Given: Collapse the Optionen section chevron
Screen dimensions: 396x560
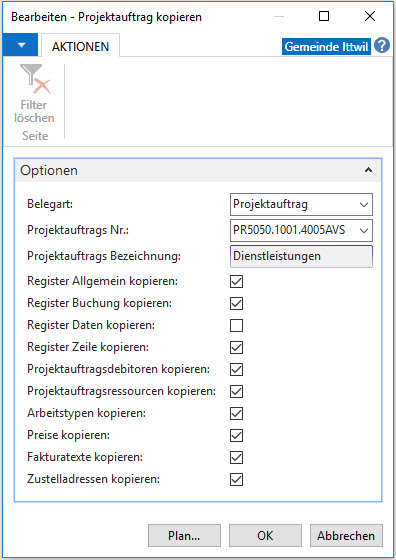Looking at the screenshot, I should point(368,170).
